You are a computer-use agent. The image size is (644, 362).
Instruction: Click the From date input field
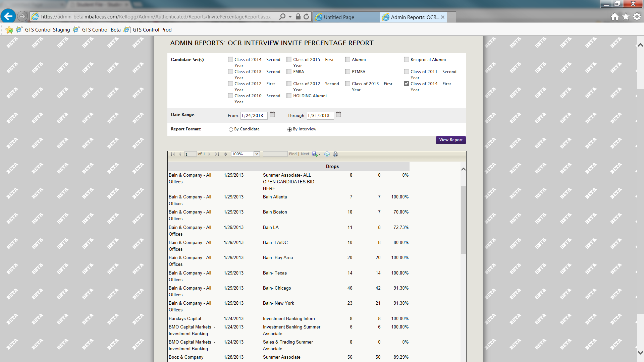click(254, 116)
